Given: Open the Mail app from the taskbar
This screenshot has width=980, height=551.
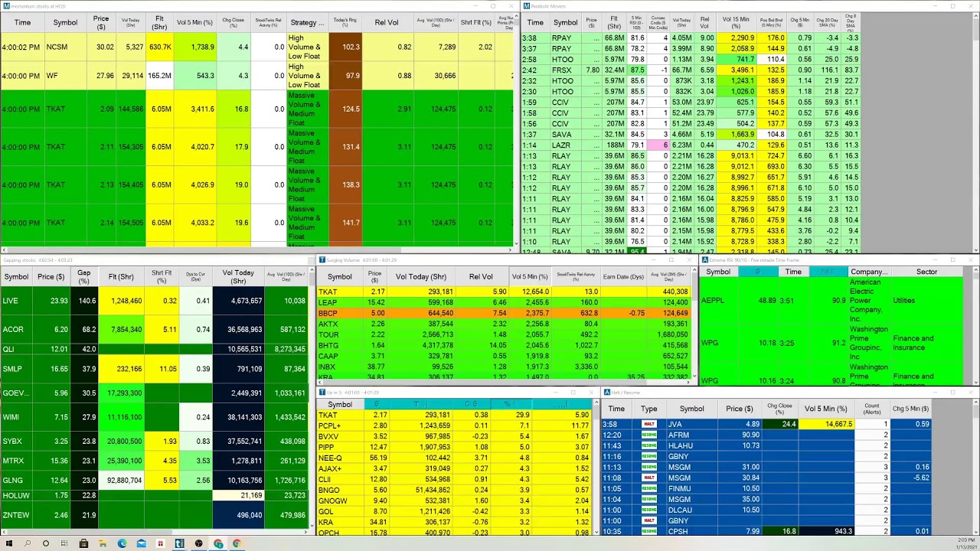Looking at the screenshot, I should point(142,543).
